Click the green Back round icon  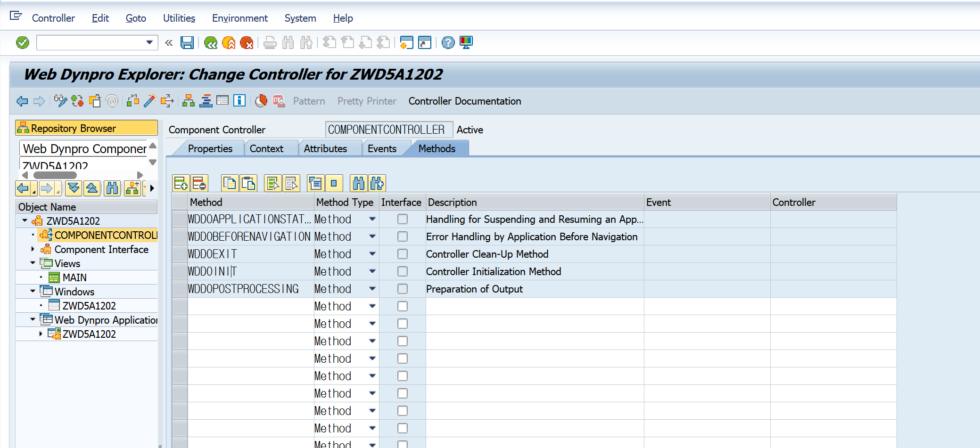pos(211,43)
